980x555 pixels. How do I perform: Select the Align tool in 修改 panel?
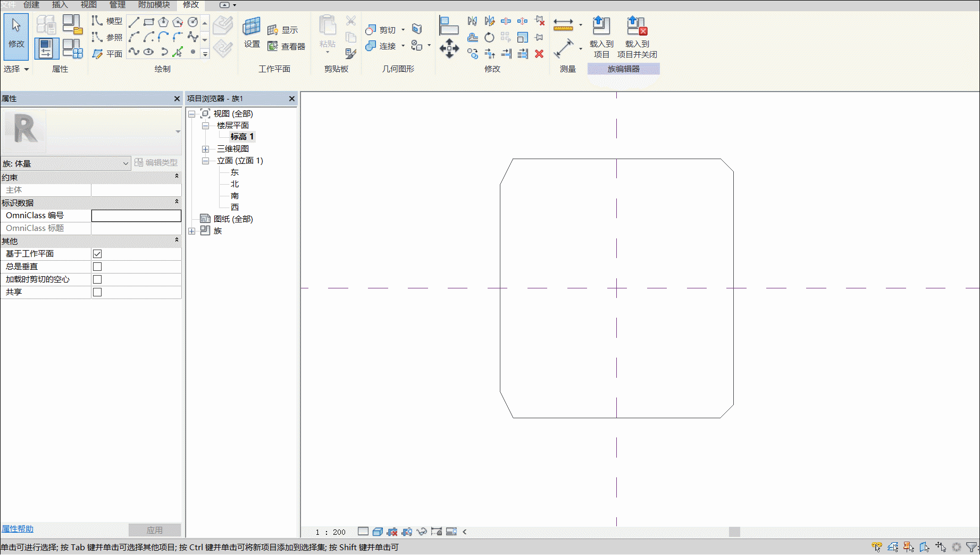click(449, 25)
